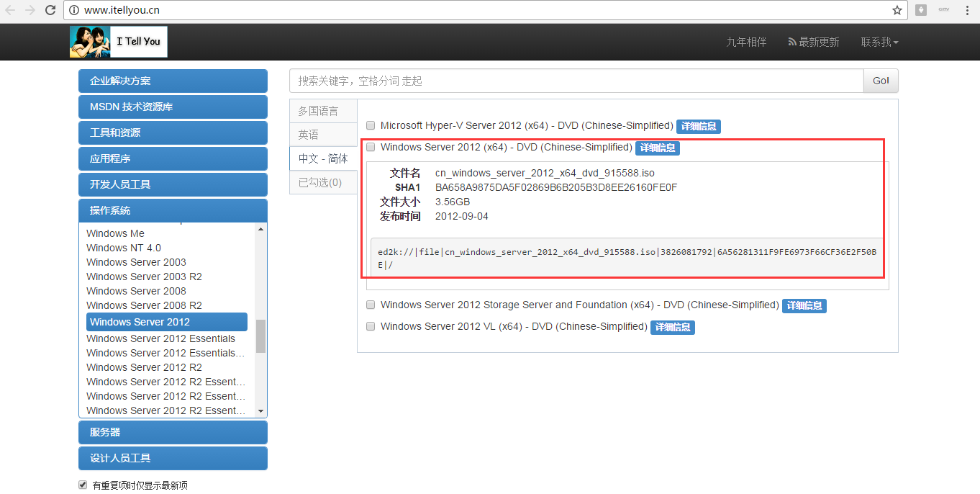
Task: Click the site info icon in address bar
Action: (x=74, y=10)
